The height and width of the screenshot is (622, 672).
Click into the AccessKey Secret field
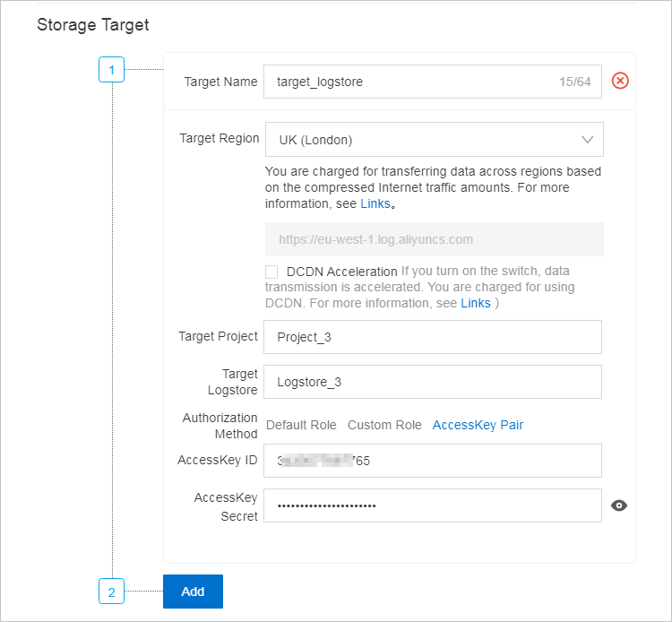(433, 505)
